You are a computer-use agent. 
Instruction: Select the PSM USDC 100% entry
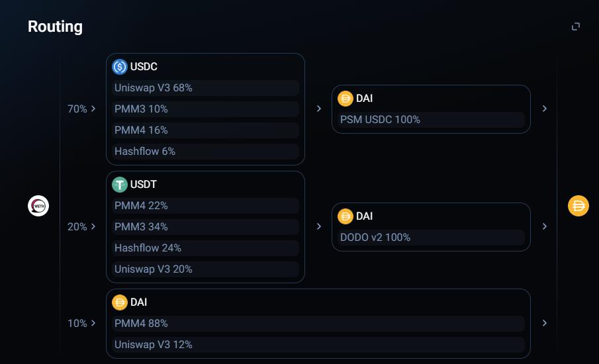click(431, 120)
